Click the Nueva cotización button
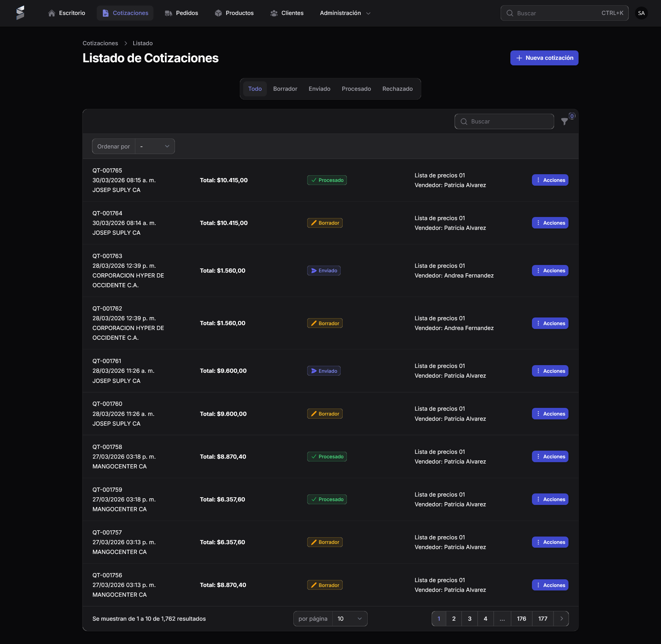The width and height of the screenshot is (661, 644). coord(544,58)
